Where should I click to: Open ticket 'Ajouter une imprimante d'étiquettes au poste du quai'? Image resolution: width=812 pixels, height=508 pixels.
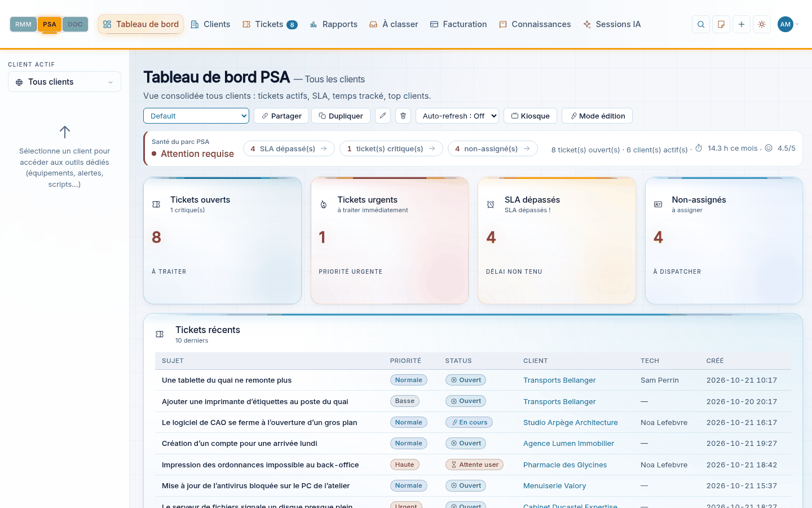255,401
